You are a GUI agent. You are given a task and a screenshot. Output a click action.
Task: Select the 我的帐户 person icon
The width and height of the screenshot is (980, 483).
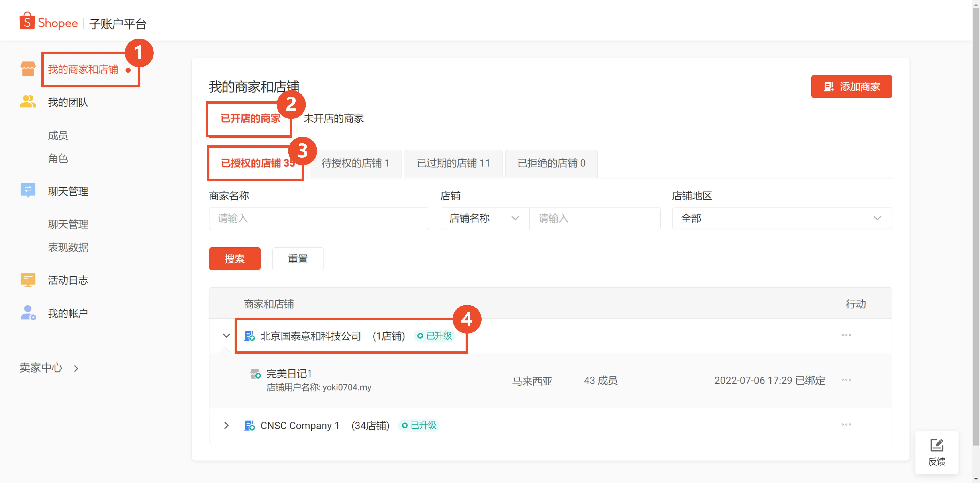[27, 313]
